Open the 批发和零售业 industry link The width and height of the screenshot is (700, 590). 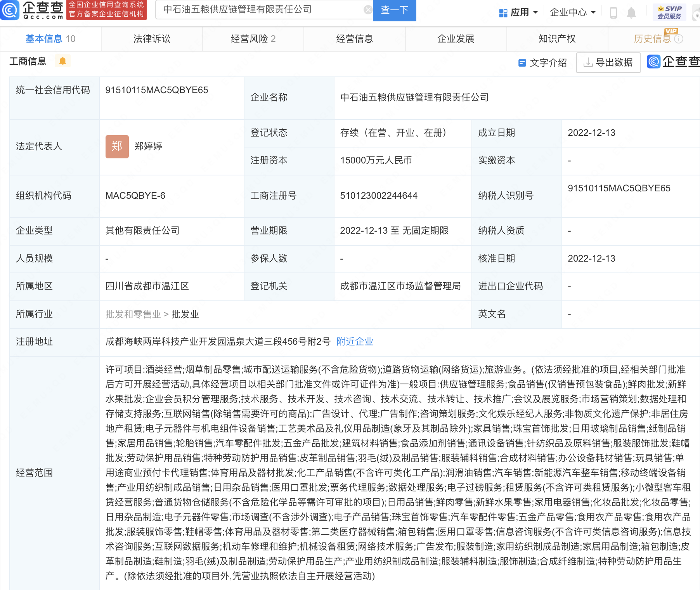click(x=133, y=314)
